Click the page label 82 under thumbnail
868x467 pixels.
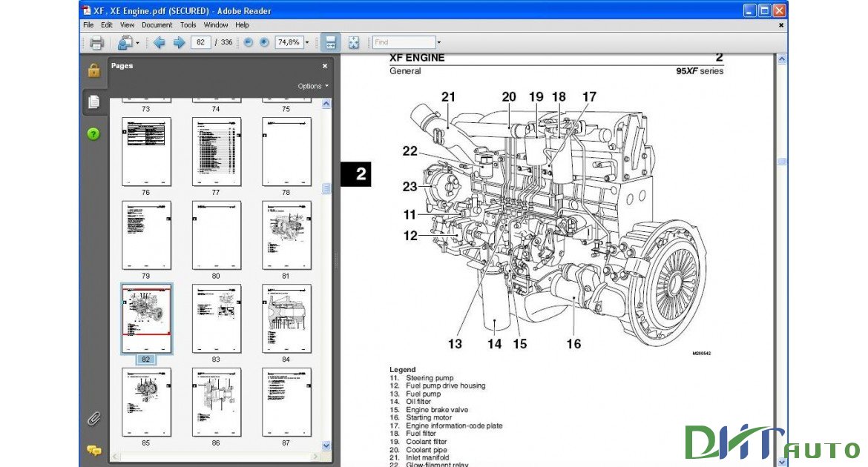(145, 360)
